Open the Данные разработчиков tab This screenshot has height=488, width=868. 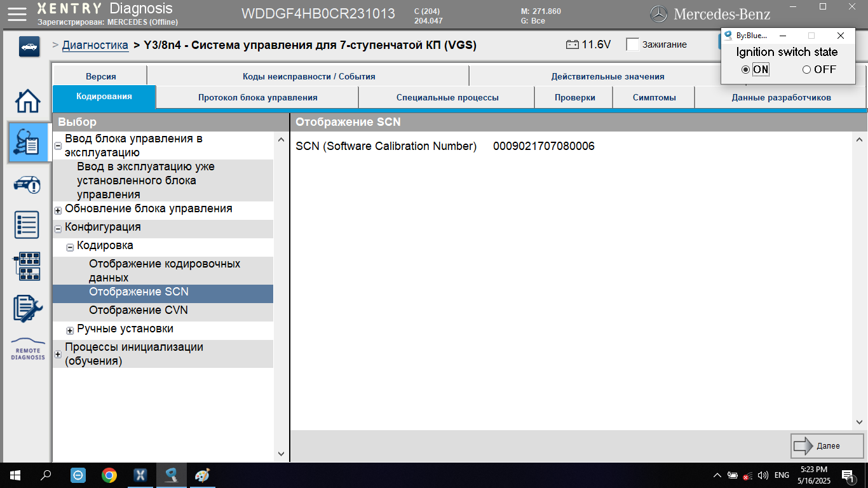coord(781,97)
